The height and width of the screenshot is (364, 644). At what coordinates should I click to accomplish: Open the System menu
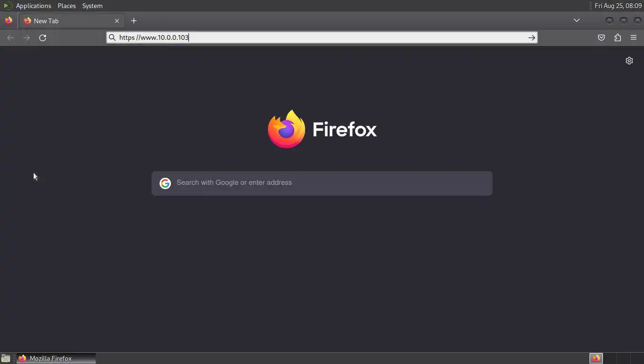tap(92, 6)
